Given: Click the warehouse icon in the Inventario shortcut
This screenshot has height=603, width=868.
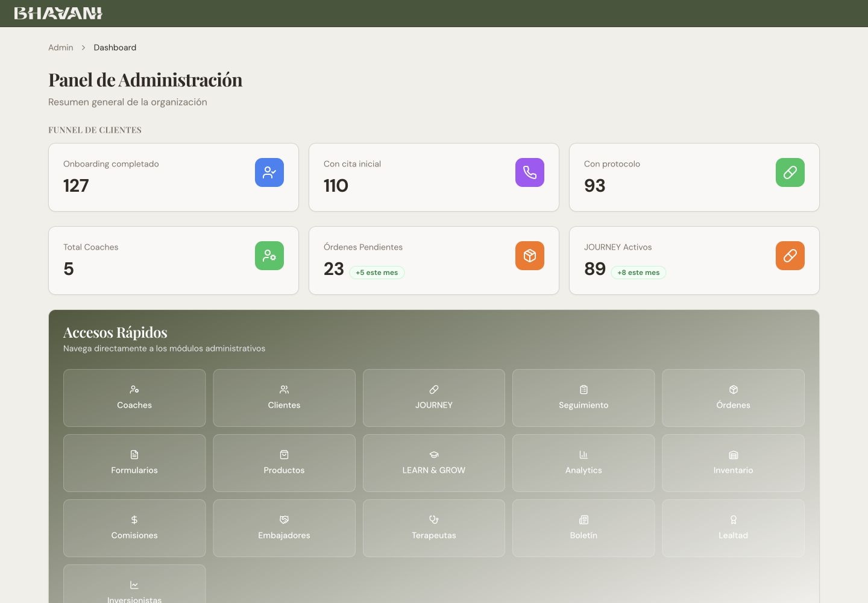Looking at the screenshot, I should pyautogui.click(x=734, y=455).
